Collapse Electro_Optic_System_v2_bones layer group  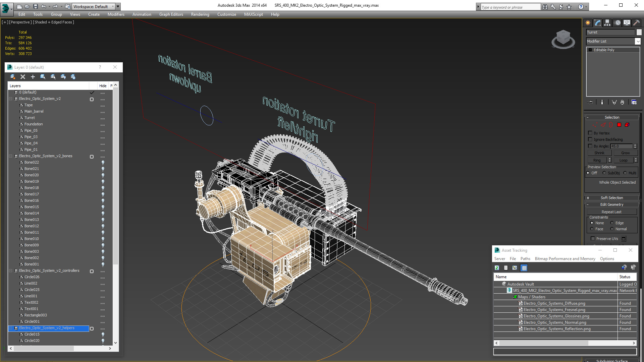[x=11, y=156]
